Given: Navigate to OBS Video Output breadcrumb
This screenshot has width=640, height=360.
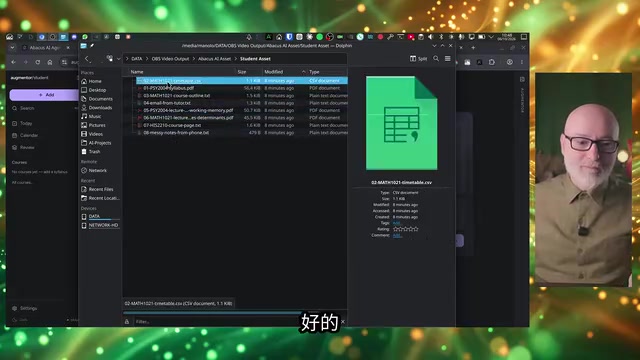Looking at the screenshot, I should pos(170,59).
